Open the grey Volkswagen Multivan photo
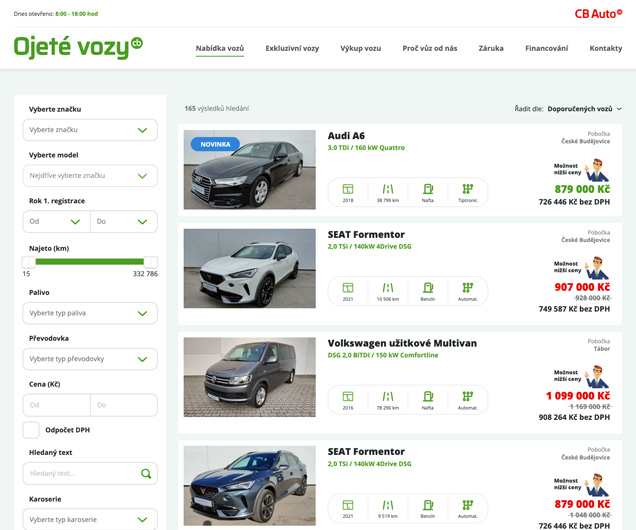636x530 pixels. (249, 377)
